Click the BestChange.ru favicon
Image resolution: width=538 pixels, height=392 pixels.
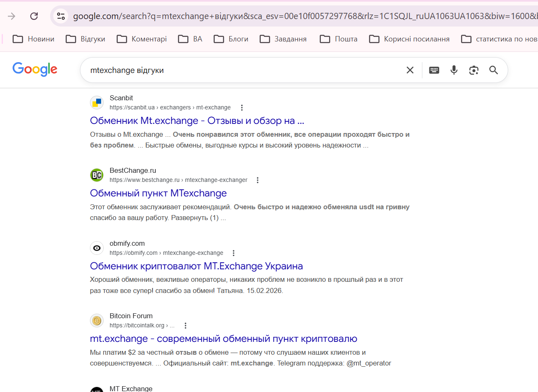pos(97,175)
